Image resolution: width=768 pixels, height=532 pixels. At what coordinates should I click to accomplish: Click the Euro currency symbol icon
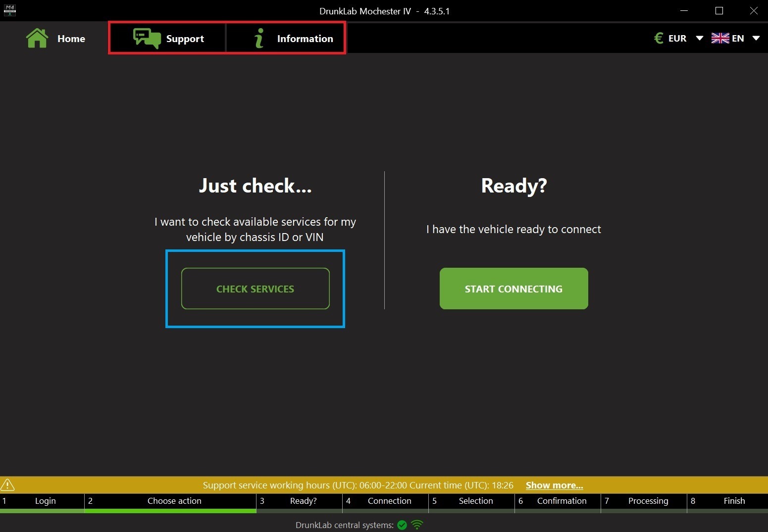point(659,38)
